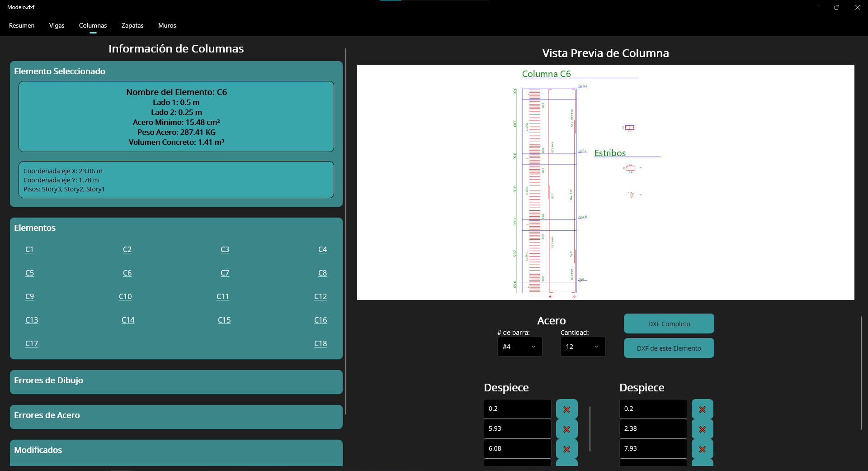The height and width of the screenshot is (471, 868).
Task: Expand the Errores de Dibujo section
Action: [x=176, y=382]
